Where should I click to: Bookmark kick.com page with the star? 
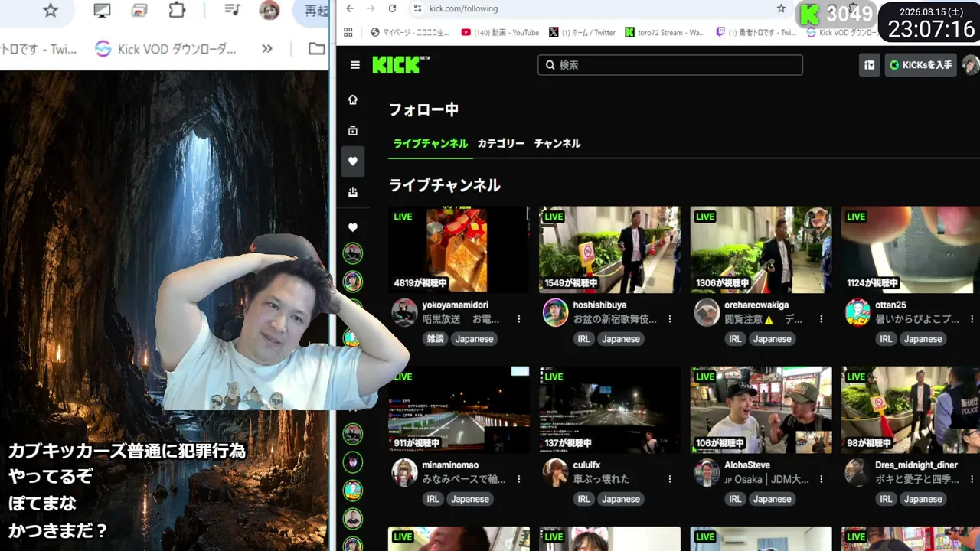point(781,8)
